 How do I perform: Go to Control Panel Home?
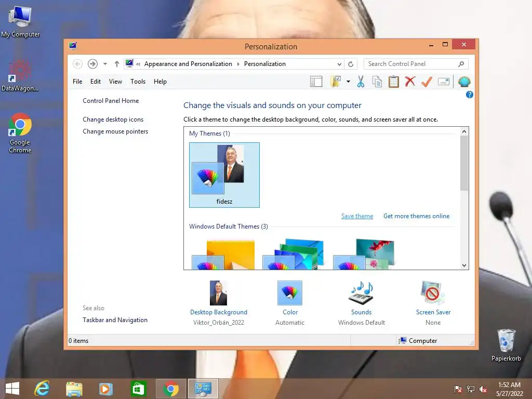(111, 101)
